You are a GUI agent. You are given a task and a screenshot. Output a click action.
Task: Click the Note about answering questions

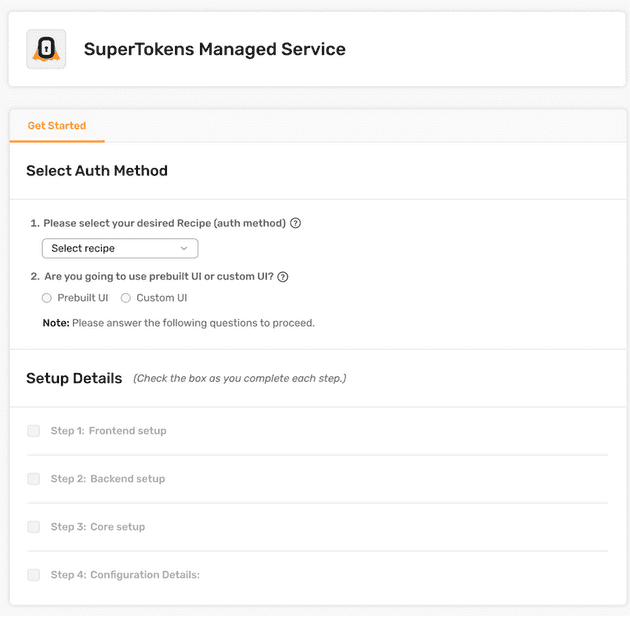click(178, 323)
